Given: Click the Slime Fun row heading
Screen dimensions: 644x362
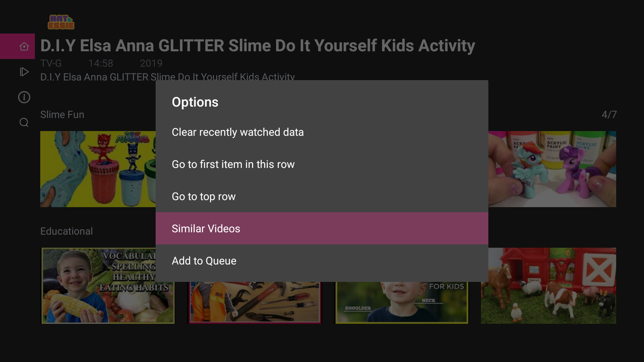Looking at the screenshot, I should 62,115.
